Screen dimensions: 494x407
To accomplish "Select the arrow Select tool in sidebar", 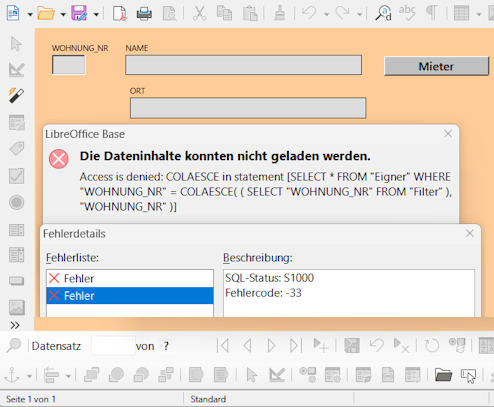I will [16, 44].
